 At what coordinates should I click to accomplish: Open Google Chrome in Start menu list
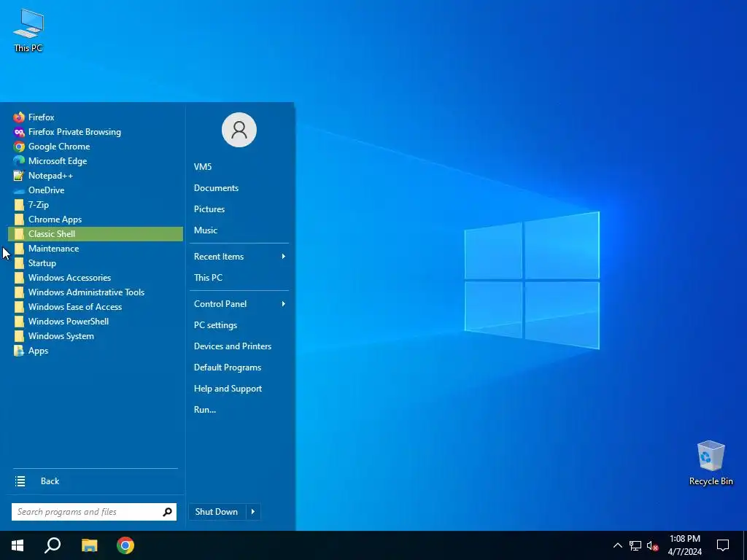(x=96, y=146)
